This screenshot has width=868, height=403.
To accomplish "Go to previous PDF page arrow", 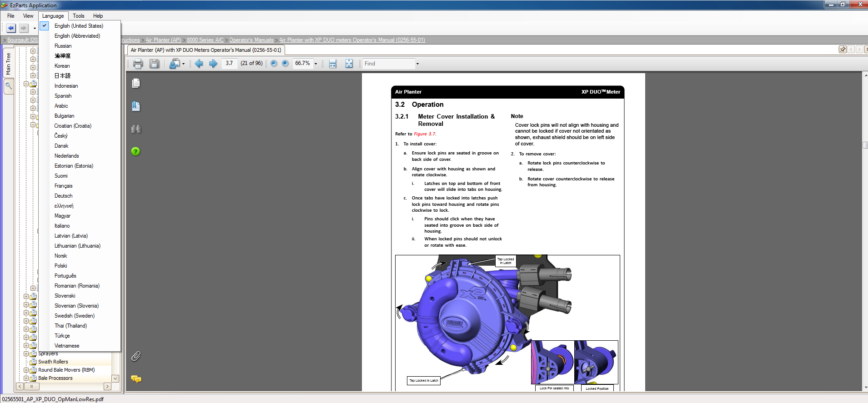I will pos(199,64).
